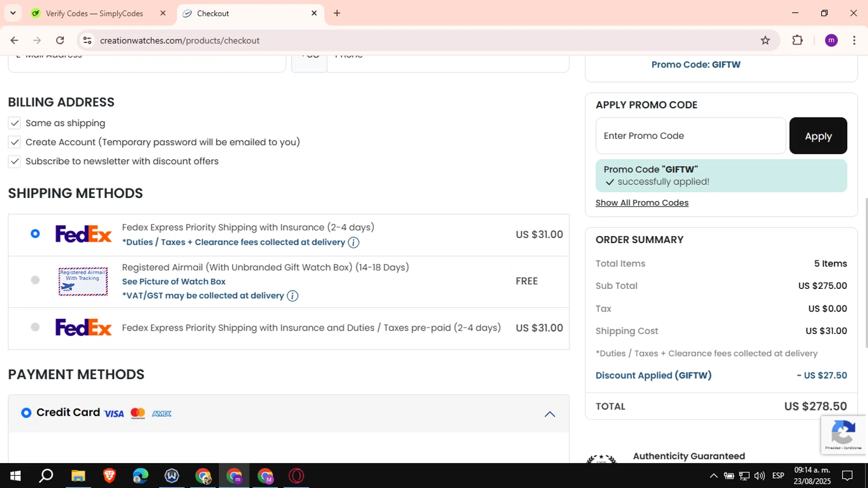Viewport: 868px width, 488px height.
Task: Open Microsoft Edge from the taskbar
Action: pyautogui.click(x=141, y=476)
